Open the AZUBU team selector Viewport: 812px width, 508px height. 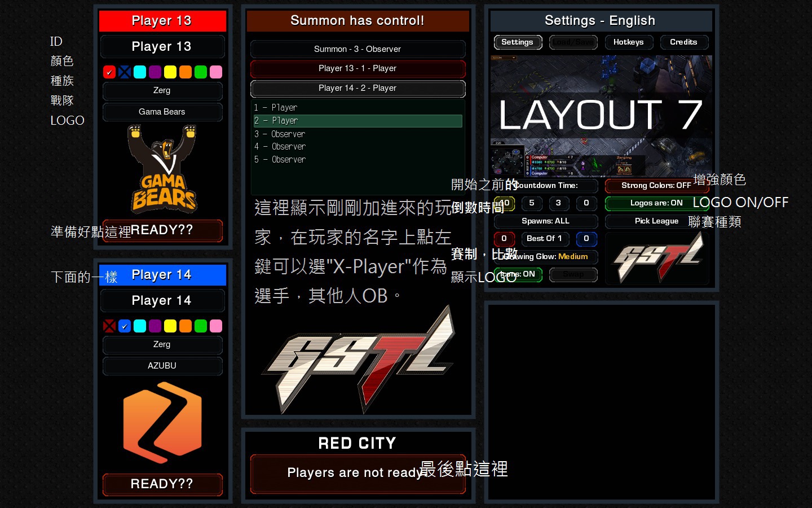[x=162, y=366]
